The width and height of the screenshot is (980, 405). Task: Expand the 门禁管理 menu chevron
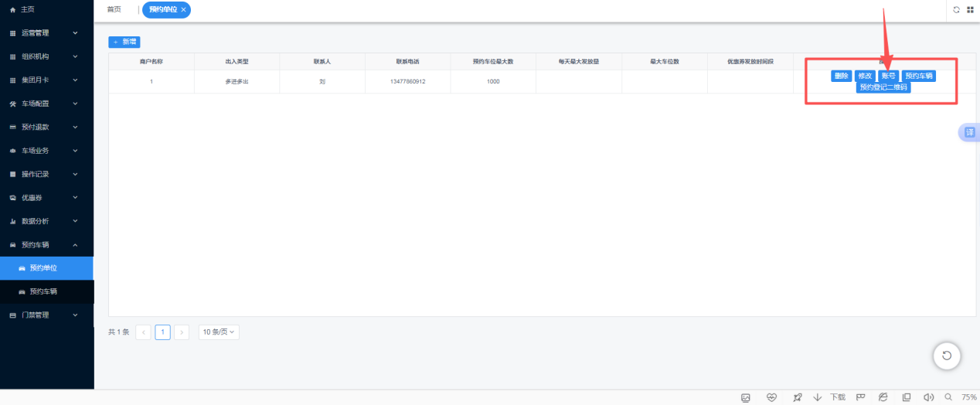point(75,315)
